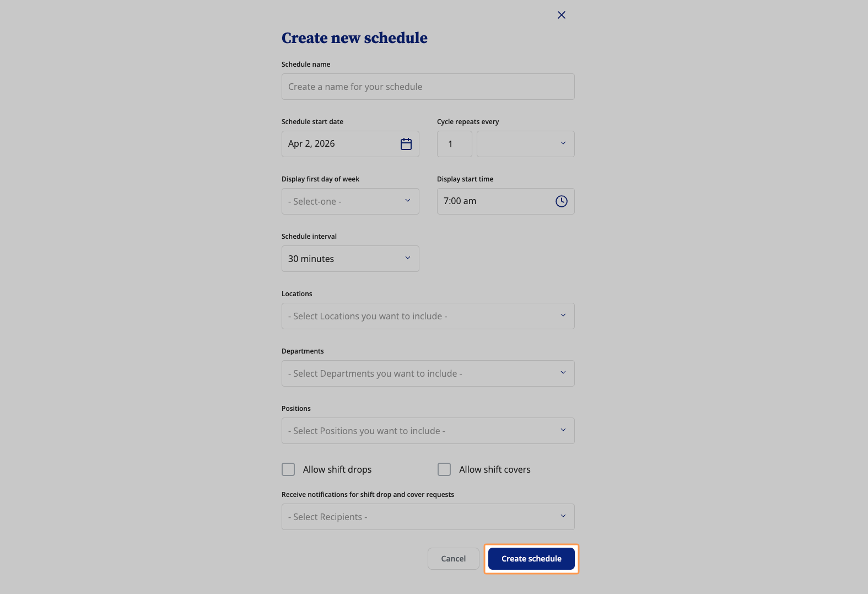This screenshot has height=594, width=868.
Task: Open the Departments multi-select dropdown
Action: click(428, 373)
